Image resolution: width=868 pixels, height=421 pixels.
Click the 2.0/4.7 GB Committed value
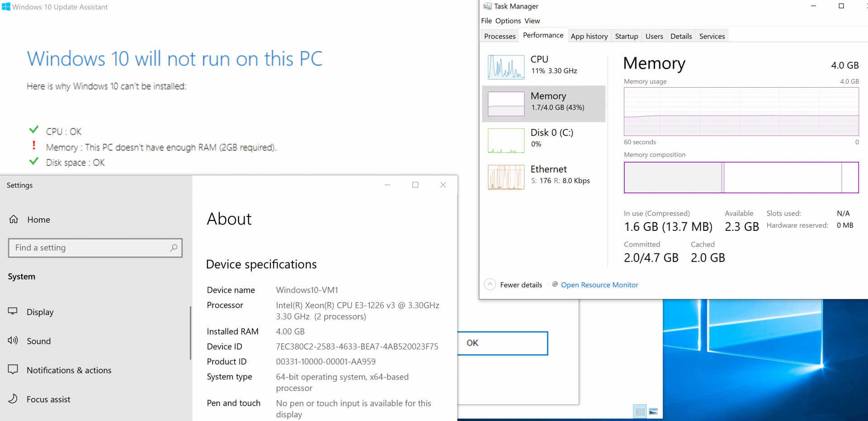coord(651,258)
